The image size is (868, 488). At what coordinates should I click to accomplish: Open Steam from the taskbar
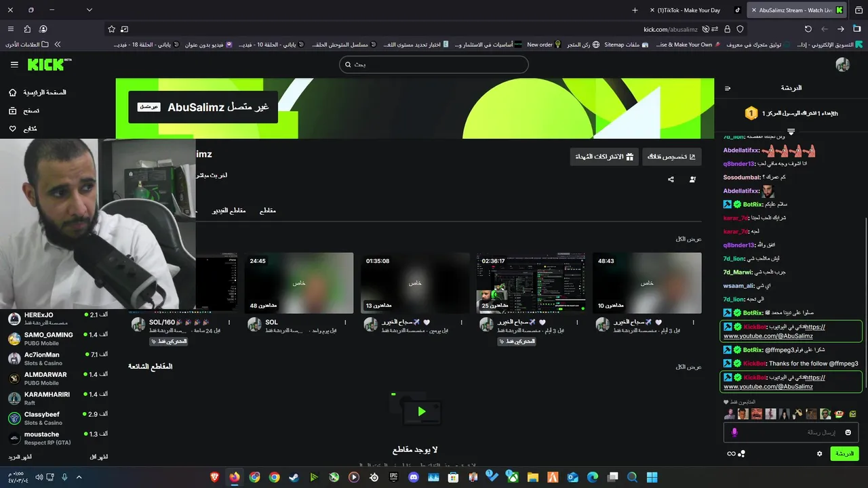tap(294, 477)
